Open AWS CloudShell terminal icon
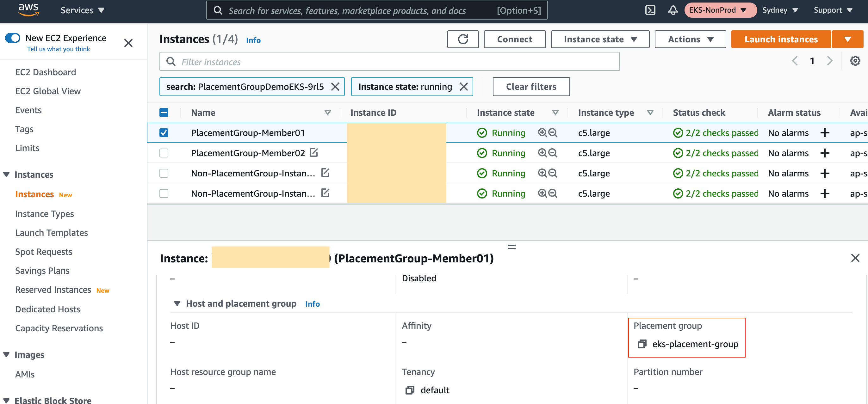868x404 pixels. point(650,10)
